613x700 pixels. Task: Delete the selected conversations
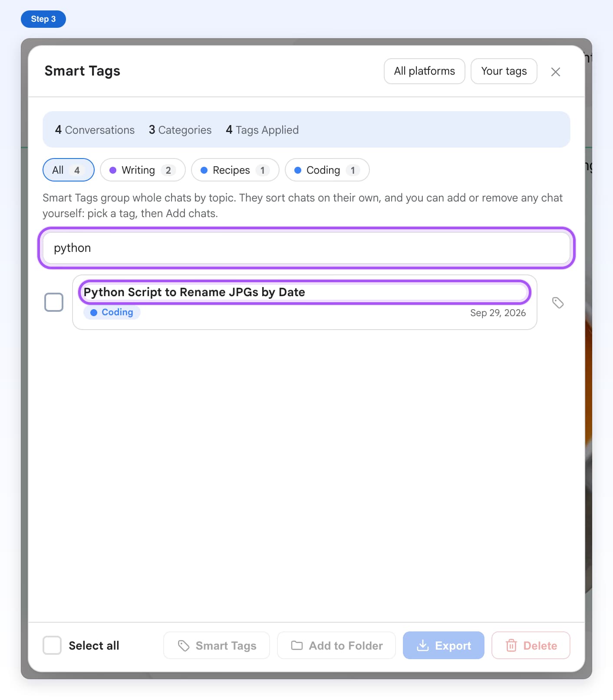[x=531, y=645]
